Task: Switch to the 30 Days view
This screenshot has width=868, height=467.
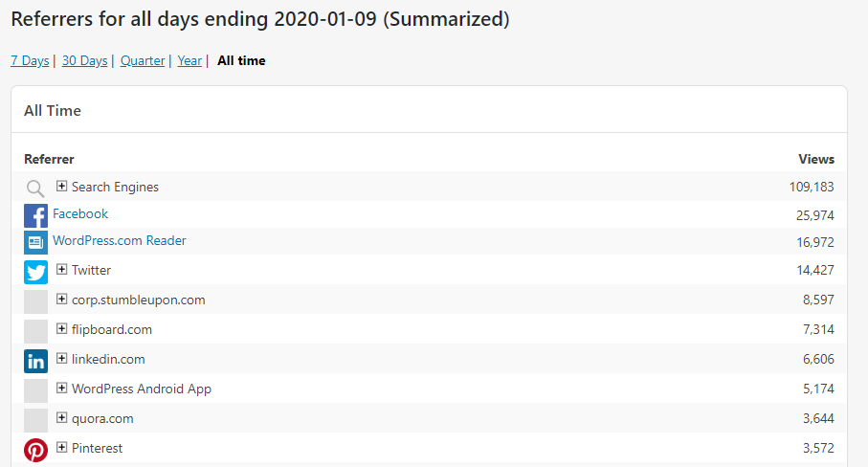Action: (85, 61)
